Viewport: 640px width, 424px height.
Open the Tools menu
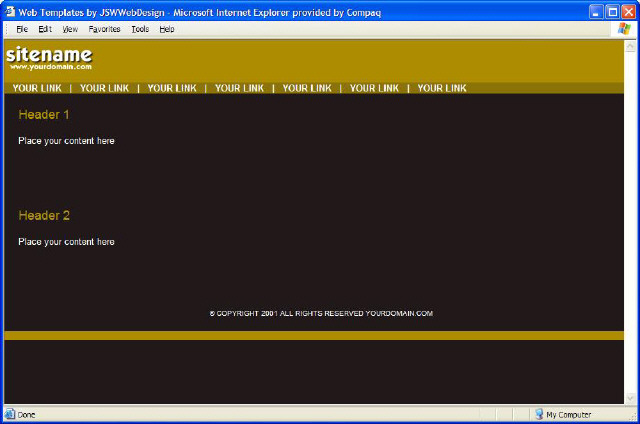(140, 29)
